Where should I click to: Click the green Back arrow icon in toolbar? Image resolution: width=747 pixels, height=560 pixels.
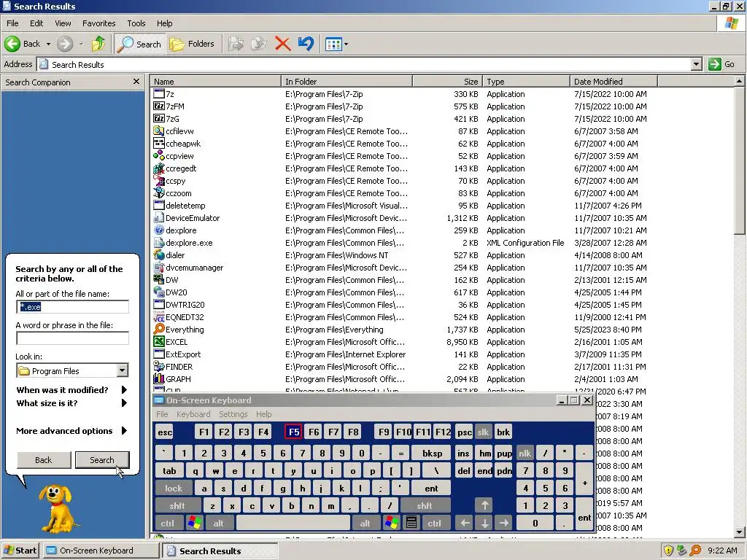pos(12,44)
